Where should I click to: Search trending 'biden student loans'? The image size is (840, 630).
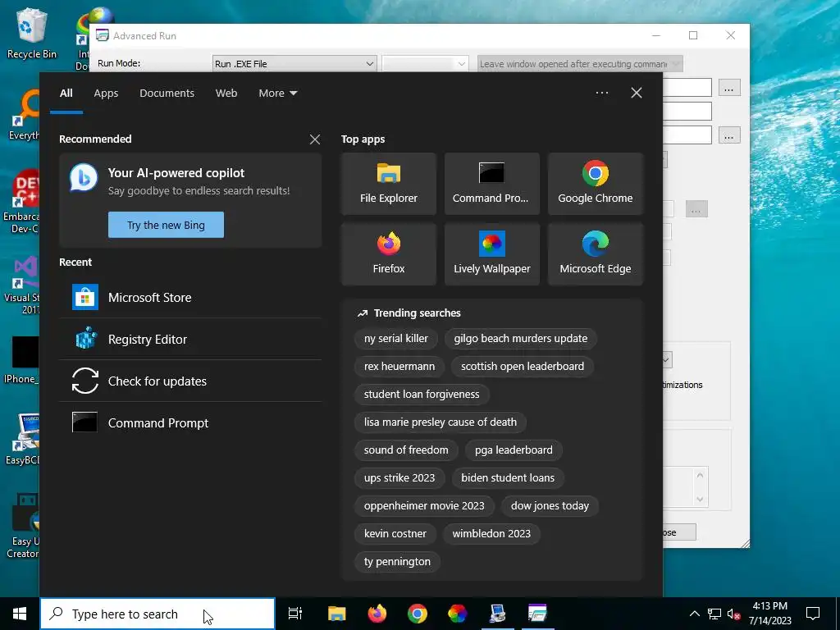[508, 478]
